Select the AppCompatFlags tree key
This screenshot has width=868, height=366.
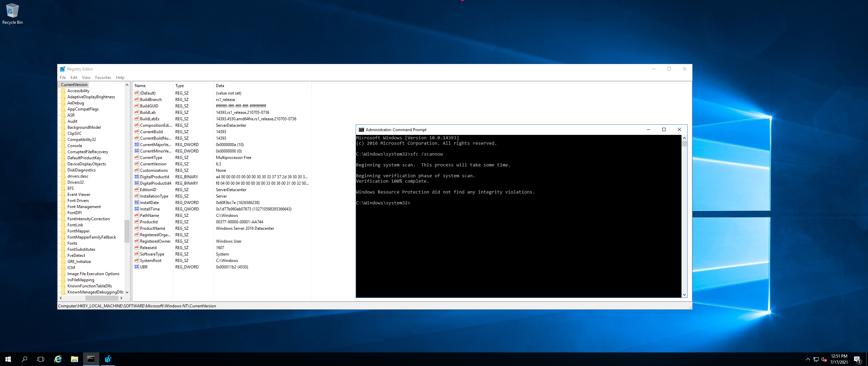(83, 109)
